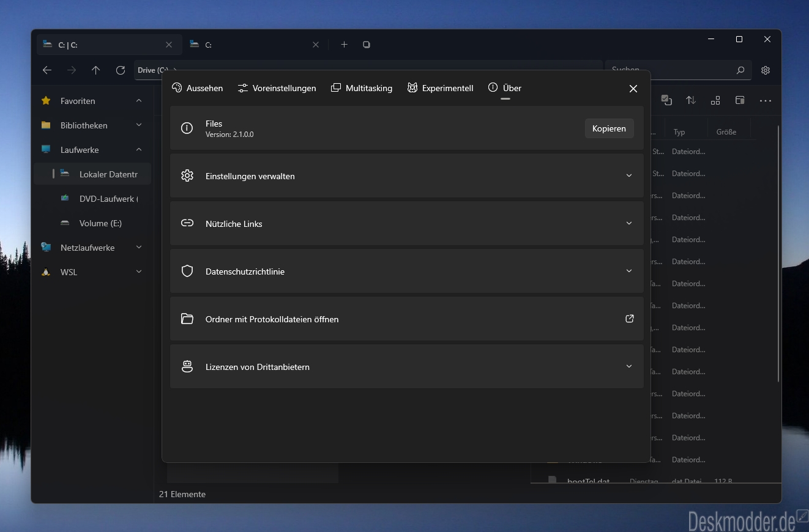The width and height of the screenshot is (809, 532).
Task: Expand the Bibliotheken sidebar section
Action: pyautogui.click(x=139, y=125)
